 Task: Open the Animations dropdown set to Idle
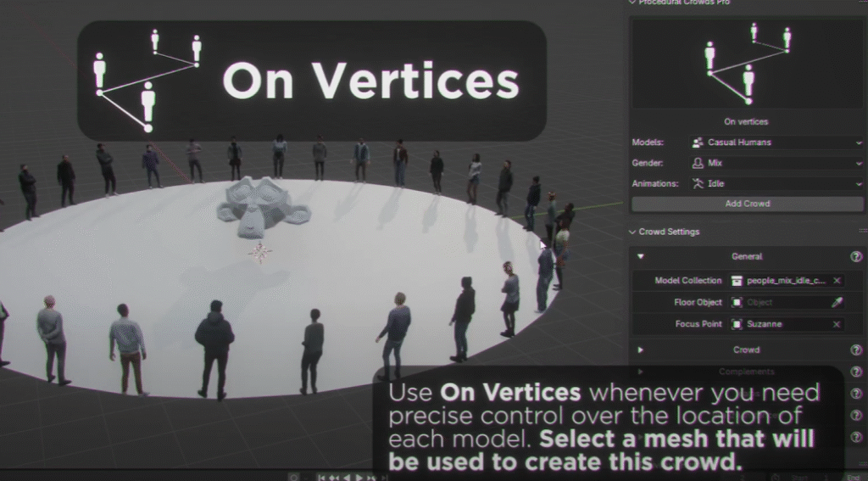coord(776,183)
